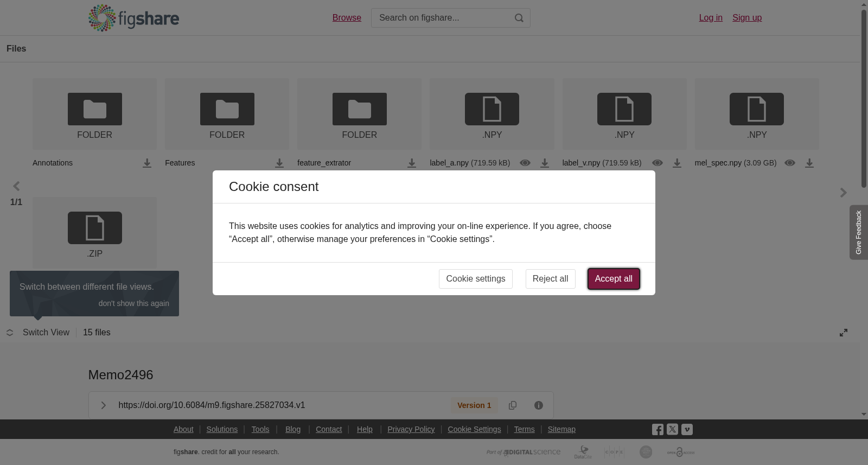Open label_v.npy file thumbnail
Image resolution: width=868 pixels, height=465 pixels.
coord(624,114)
